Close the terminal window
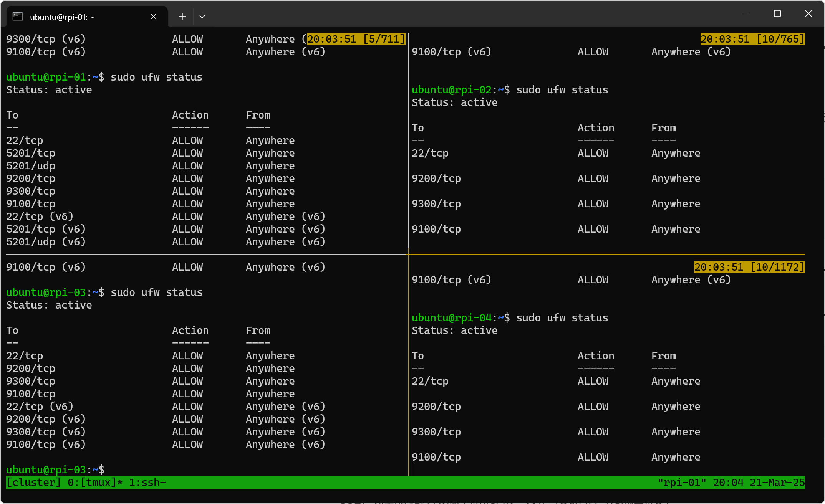This screenshot has height=504, width=825. (x=808, y=13)
